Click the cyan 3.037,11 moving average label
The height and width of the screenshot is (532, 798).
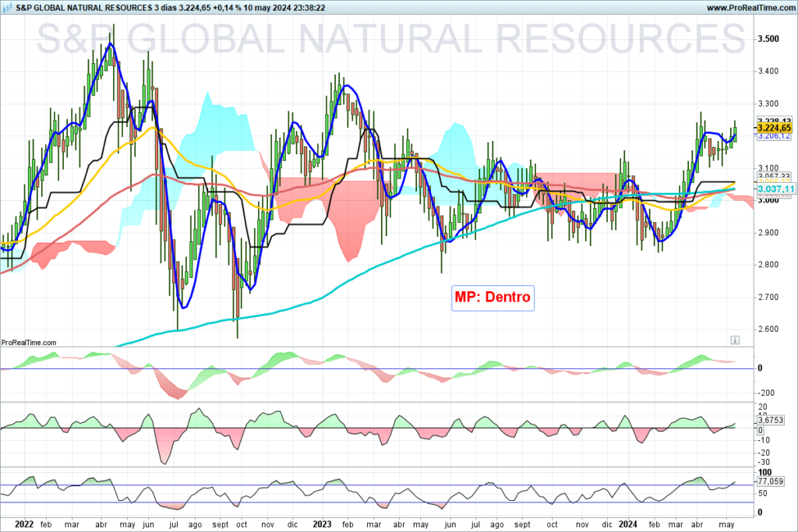(775, 189)
